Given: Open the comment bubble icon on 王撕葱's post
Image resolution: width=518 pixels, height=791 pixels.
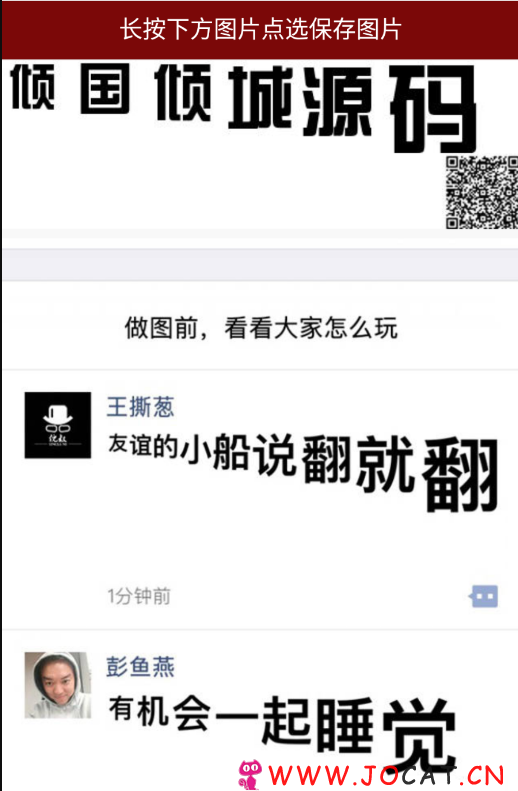Looking at the screenshot, I should pos(484,596).
